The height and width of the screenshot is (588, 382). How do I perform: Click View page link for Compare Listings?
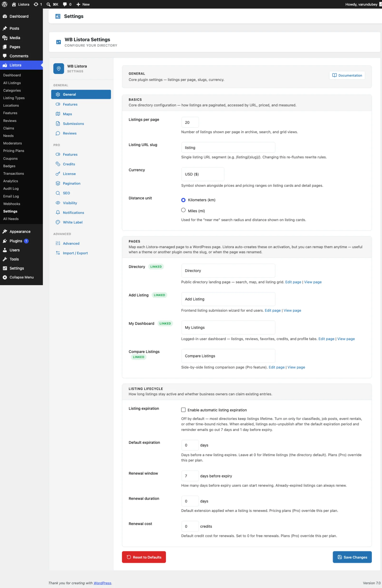coord(297,367)
